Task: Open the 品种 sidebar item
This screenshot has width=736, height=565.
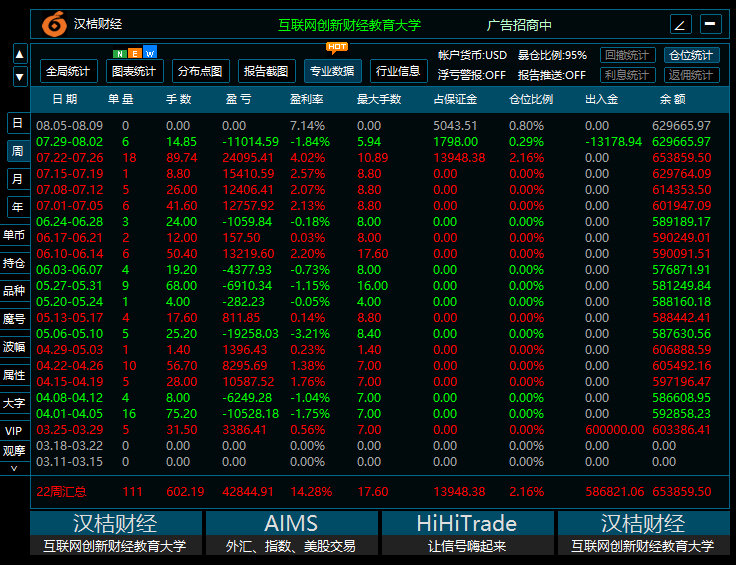Action: 14,291
